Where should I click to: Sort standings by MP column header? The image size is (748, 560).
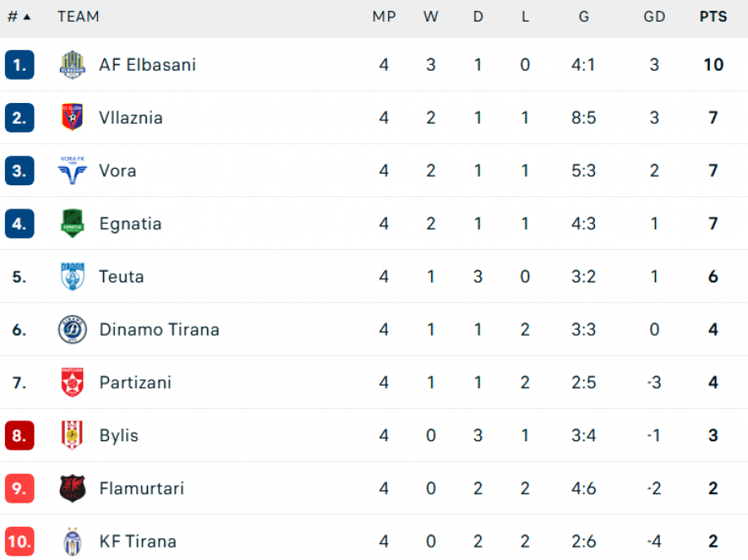click(x=384, y=17)
